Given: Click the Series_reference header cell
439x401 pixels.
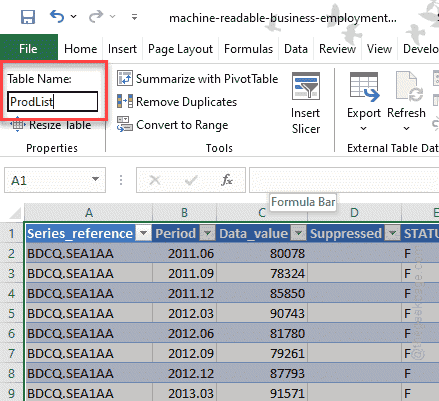Looking at the screenshot, I should click(88, 233).
